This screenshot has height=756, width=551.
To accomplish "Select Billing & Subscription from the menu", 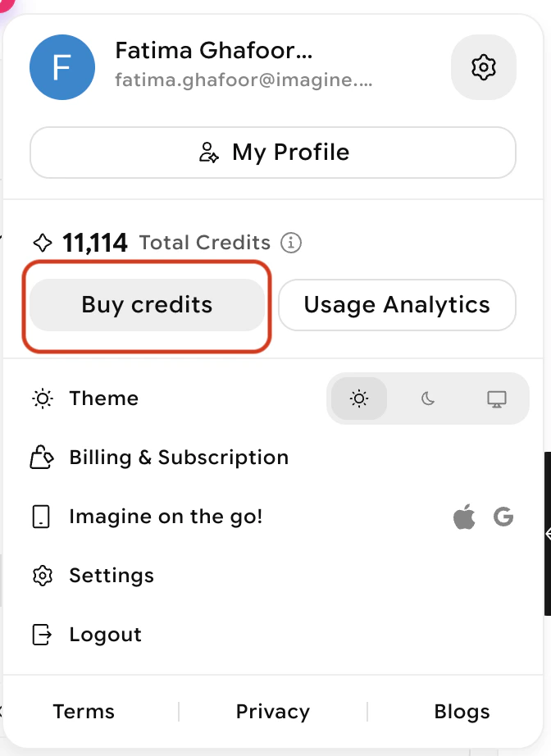I will coord(179,458).
